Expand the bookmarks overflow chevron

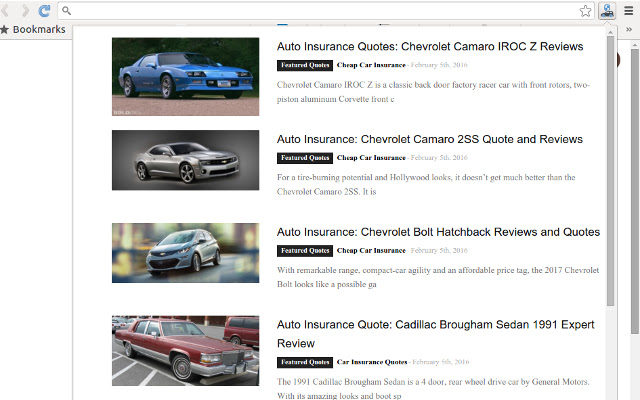[x=629, y=29]
